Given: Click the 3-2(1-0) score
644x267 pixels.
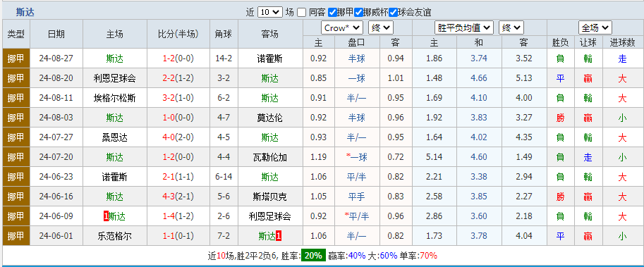Looking at the screenshot, I should (x=178, y=98).
